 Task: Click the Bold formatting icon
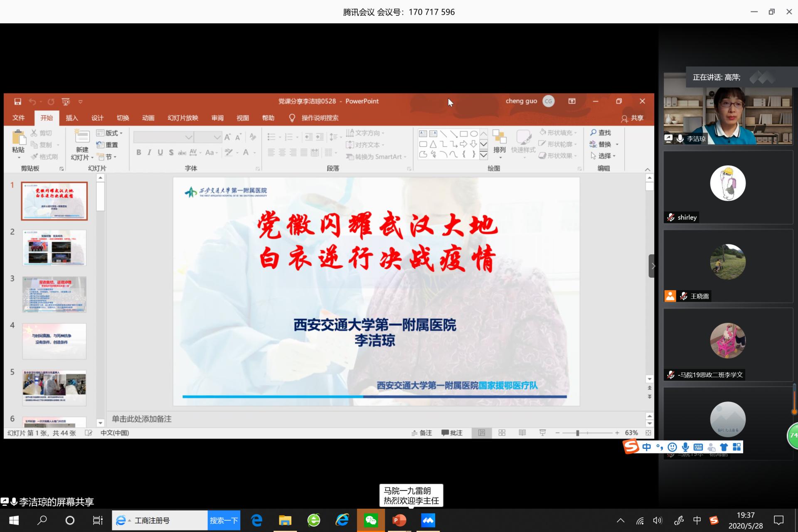139,153
